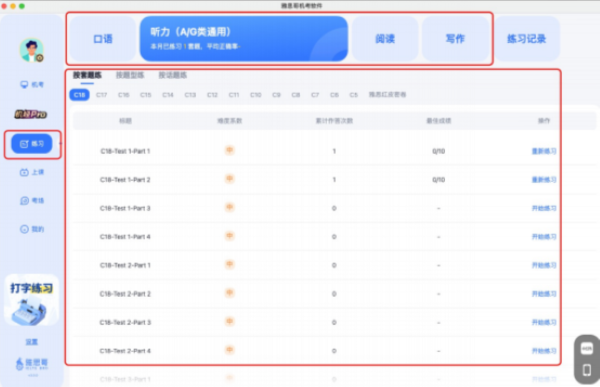Click the 难度系数 column header

click(230, 121)
